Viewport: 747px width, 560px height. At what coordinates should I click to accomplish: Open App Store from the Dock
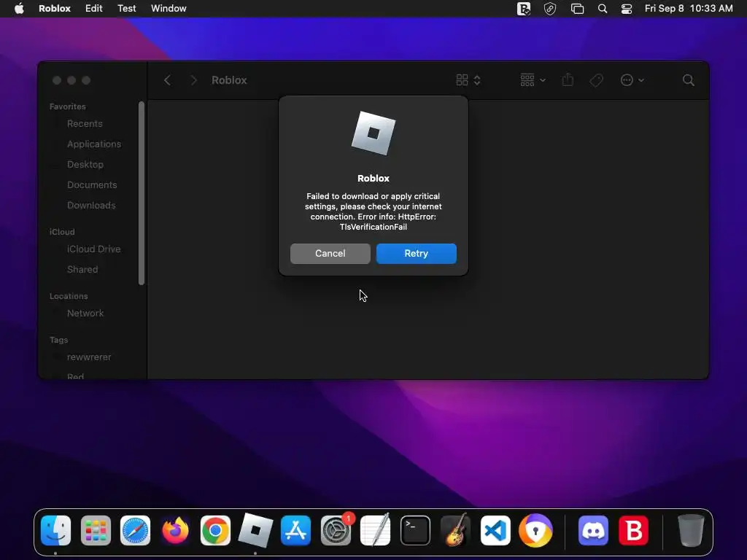295,531
